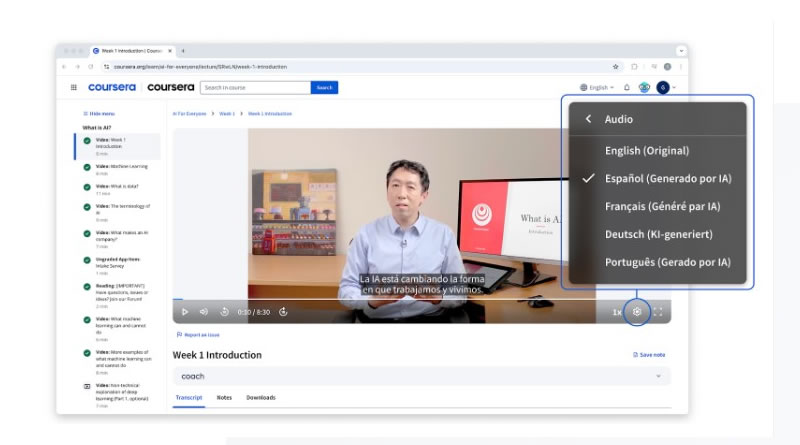Image resolution: width=800 pixels, height=445 pixels.
Task: Open the English language dropdown
Action: [x=597, y=87]
